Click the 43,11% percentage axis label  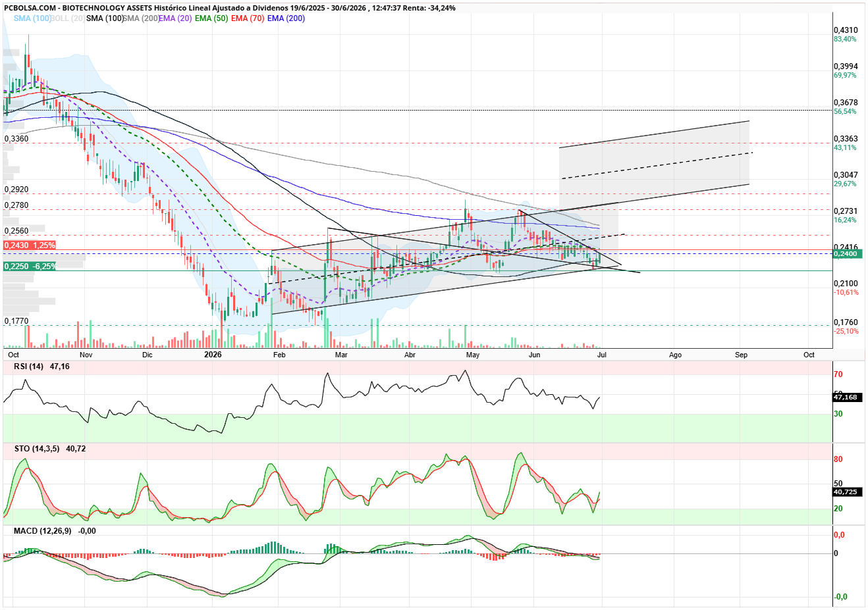pyautogui.click(x=845, y=148)
